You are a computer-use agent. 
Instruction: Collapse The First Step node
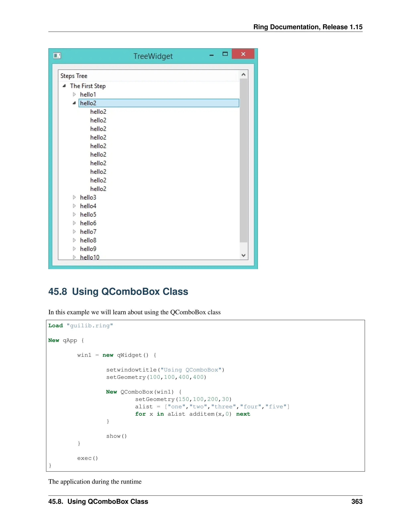[x=64, y=86]
